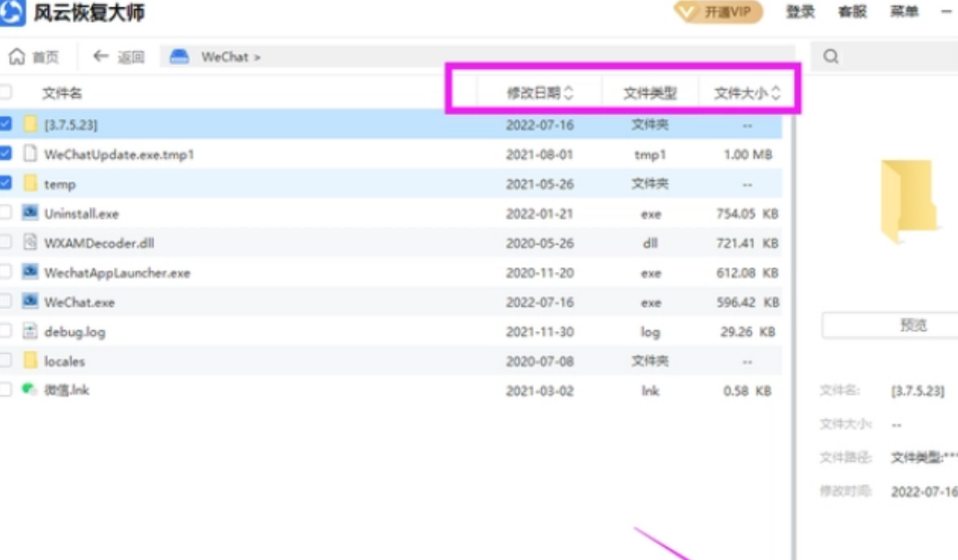The width and height of the screenshot is (958, 560).
Task: Uncheck the temp folder checkbox
Action: 6,183
